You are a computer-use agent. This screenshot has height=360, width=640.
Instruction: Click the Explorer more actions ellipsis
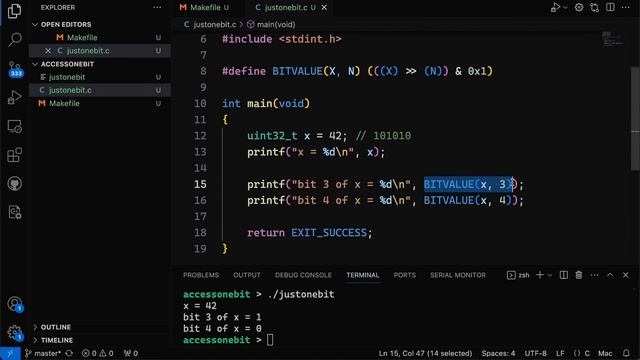(157, 7)
